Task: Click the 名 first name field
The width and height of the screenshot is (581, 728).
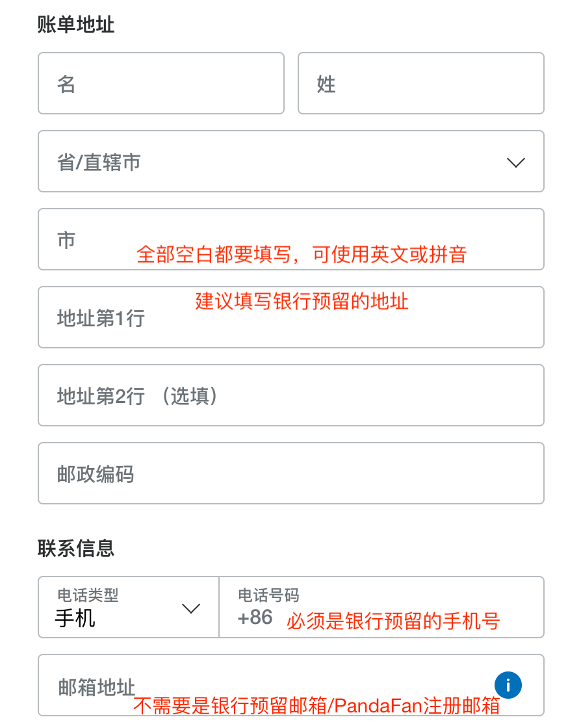Action: [161, 83]
